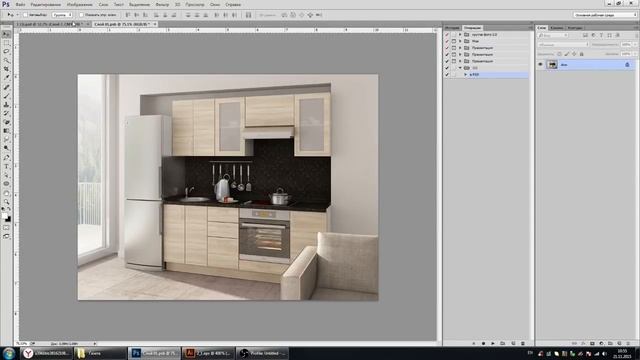Screen dimensions: 640x360
Task: Expand the Мои action set folder
Action: click(x=460, y=41)
